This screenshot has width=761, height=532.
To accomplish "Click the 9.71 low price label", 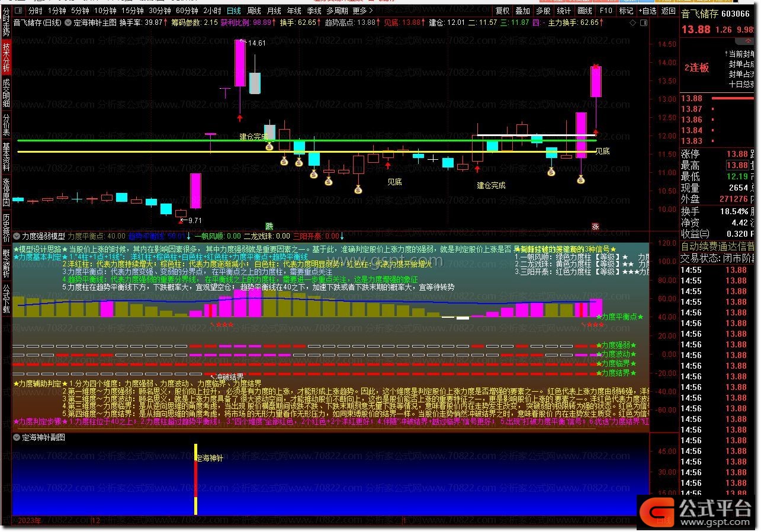I will point(195,220).
